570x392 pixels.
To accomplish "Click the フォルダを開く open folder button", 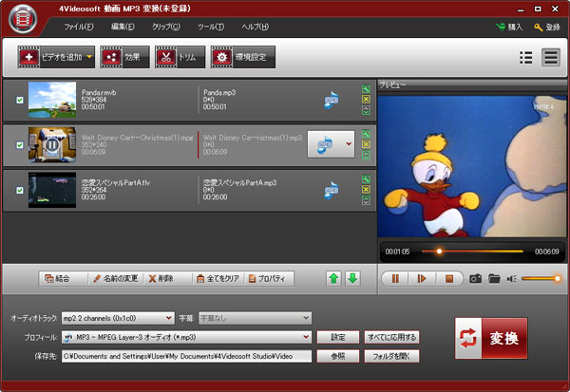I will (391, 356).
